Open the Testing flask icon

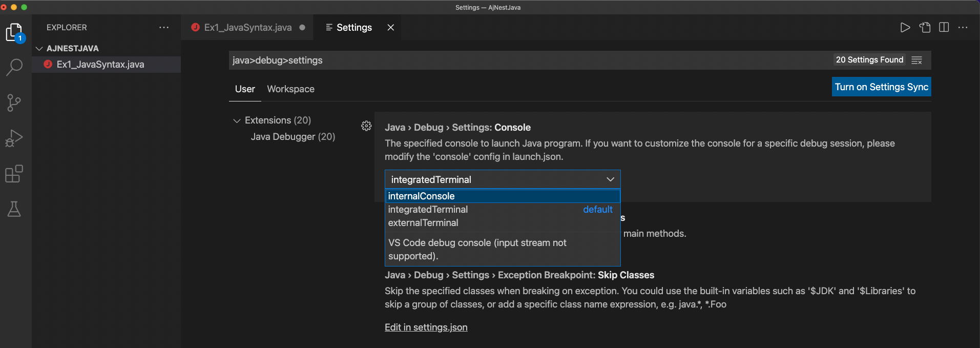pyautogui.click(x=14, y=209)
